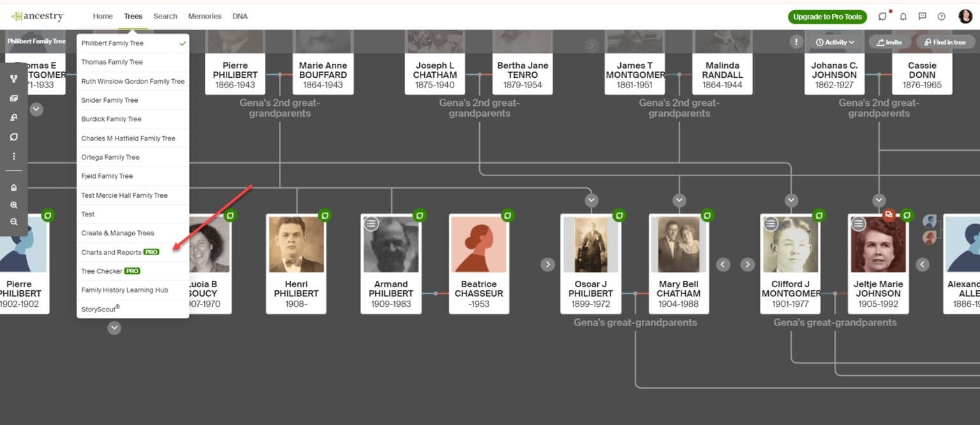Click the zoom out icon on the left sidebar

point(13,221)
